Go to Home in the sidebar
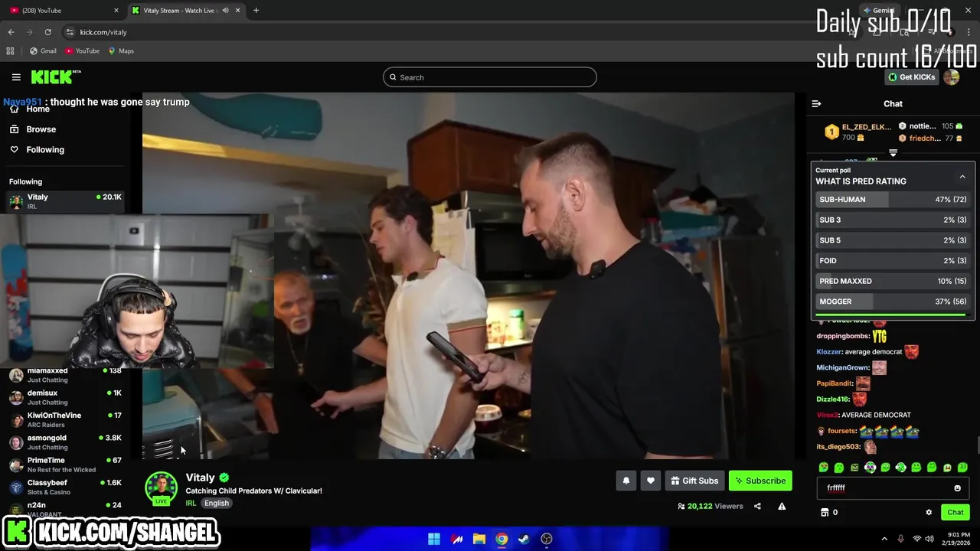 pyautogui.click(x=31, y=109)
